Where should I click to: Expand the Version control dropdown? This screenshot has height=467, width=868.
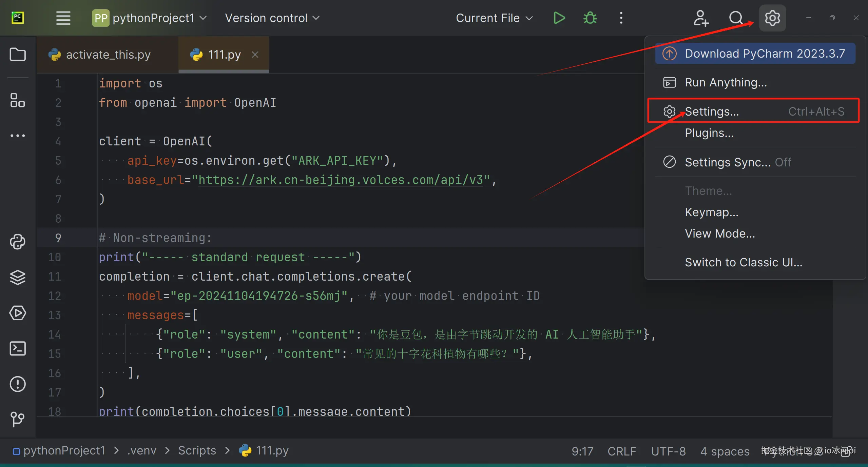click(272, 18)
